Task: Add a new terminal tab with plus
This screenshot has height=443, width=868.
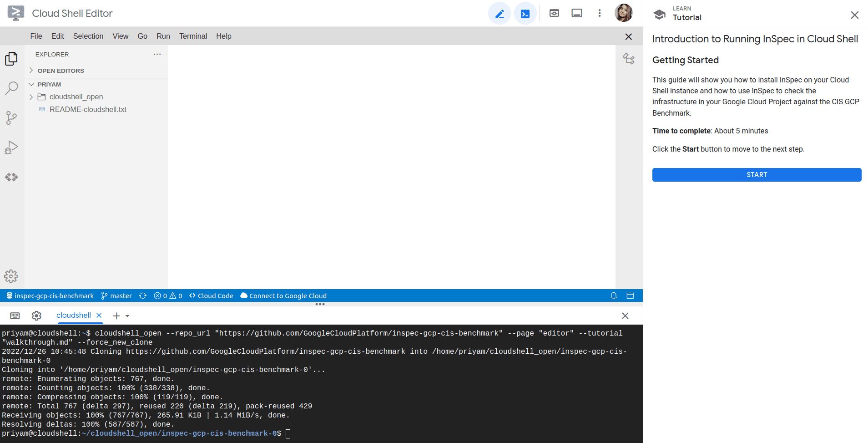Action: click(x=116, y=316)
